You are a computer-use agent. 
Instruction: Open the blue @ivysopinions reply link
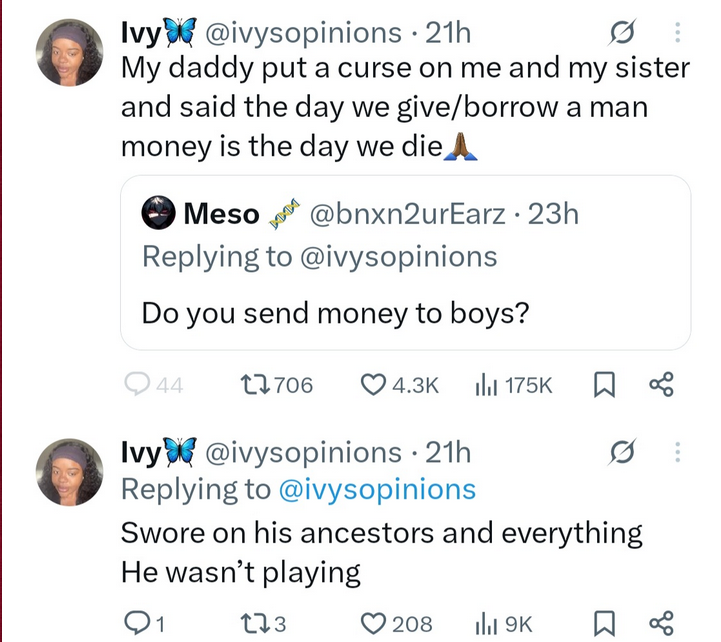(375, 489)
